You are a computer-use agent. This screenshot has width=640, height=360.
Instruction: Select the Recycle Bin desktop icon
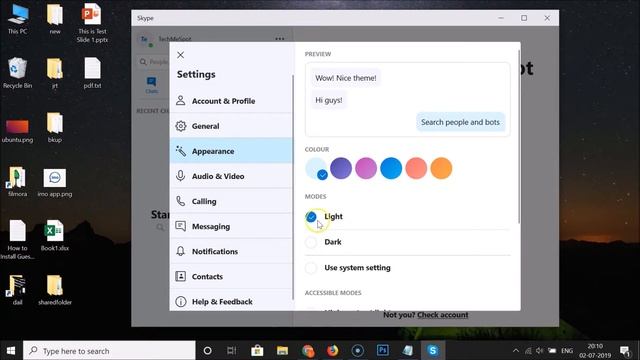tap(17, 73)
